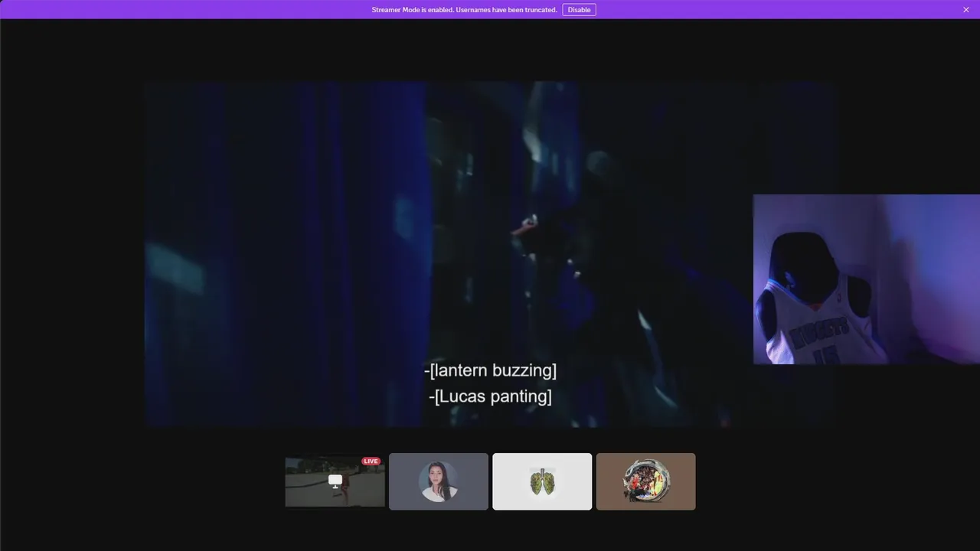Dismiss the Streamer Mode banner

point(966,10)
